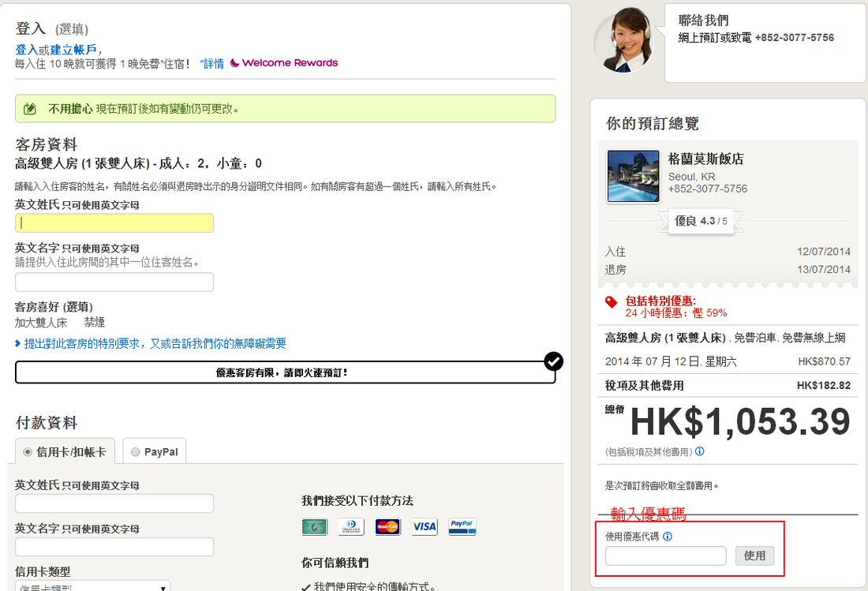Click the 格蘭莫斯飯店 hotel thumbnail
The image size is (868, 591).
coord(633,176)
